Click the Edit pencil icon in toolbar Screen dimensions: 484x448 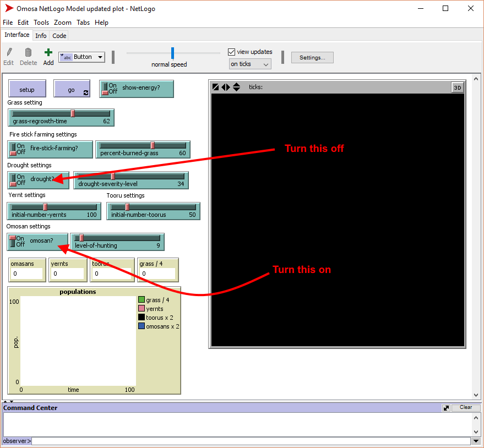pyautogui.click(x=9, y=52)
